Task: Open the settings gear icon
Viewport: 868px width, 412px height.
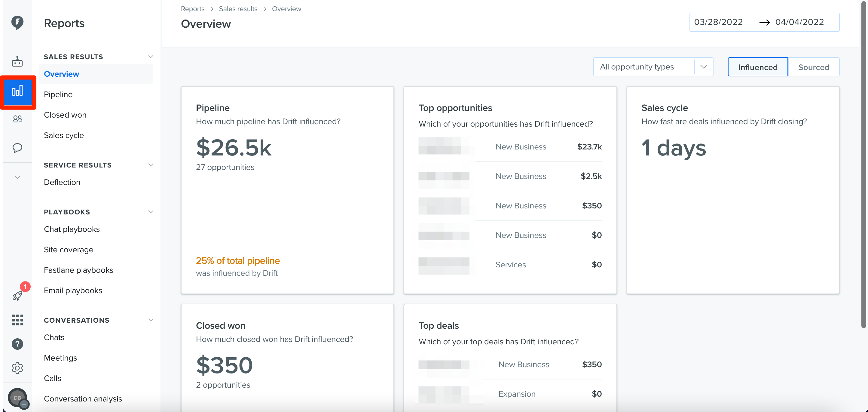Action: (17, 368)
